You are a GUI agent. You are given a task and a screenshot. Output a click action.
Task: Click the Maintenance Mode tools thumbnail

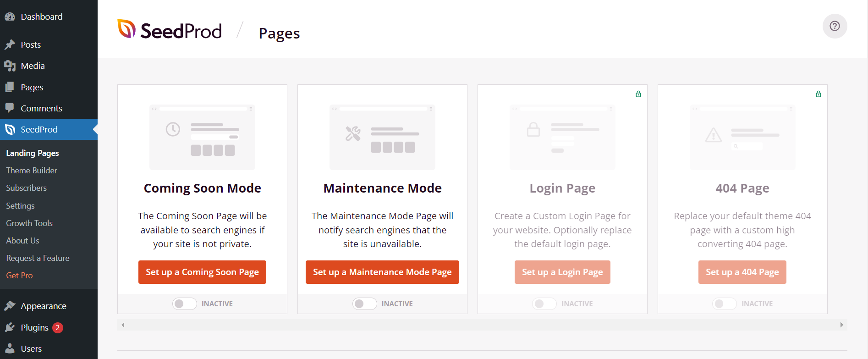(x=382, y=137)
